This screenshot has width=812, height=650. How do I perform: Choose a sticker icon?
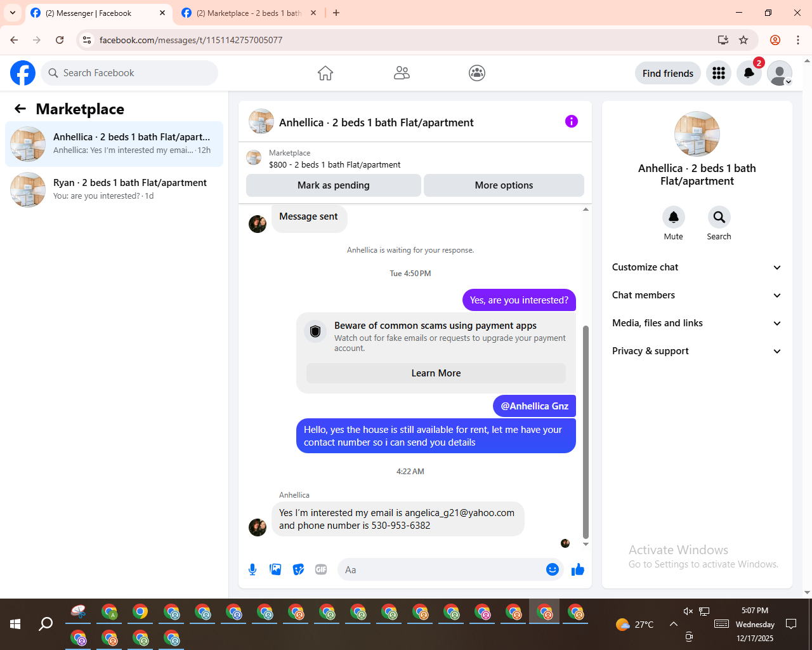[298, 569]
